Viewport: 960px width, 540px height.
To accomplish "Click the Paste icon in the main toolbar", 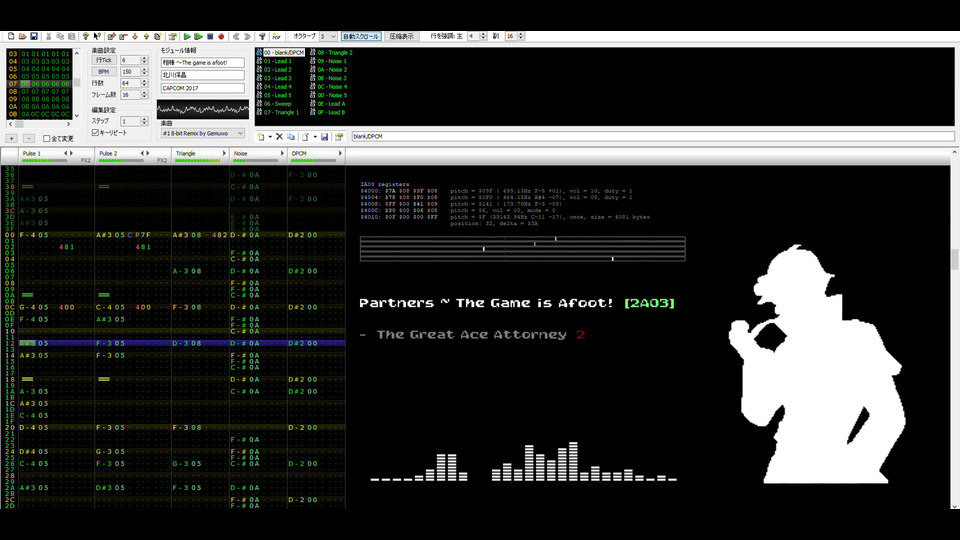I will [x=72, y=37].
